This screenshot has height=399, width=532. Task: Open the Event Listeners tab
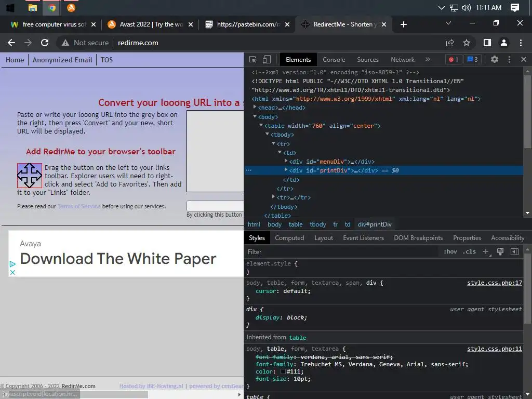pyautogui.click(x=363, y=238)
